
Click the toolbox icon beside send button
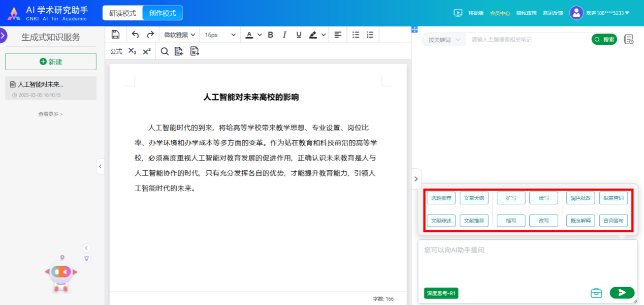(596, 293)
